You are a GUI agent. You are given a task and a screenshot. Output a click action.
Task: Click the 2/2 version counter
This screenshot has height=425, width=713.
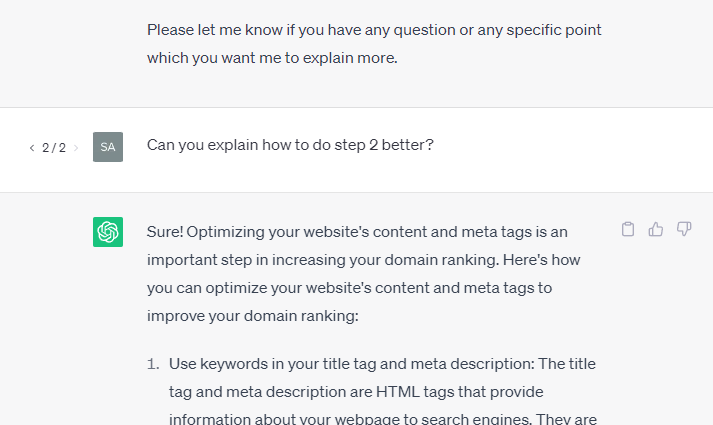point(53,148)
